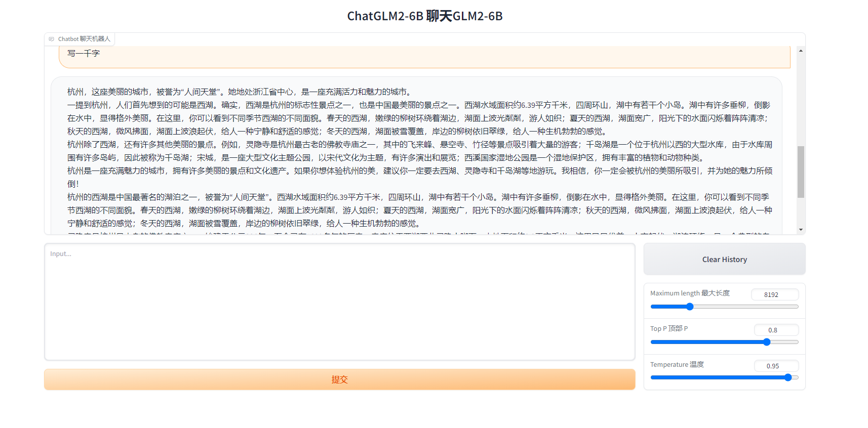This screenshot has height=428, width=868.
Task: Edit the Temperature value 0.95
Action: coord(776,366)
